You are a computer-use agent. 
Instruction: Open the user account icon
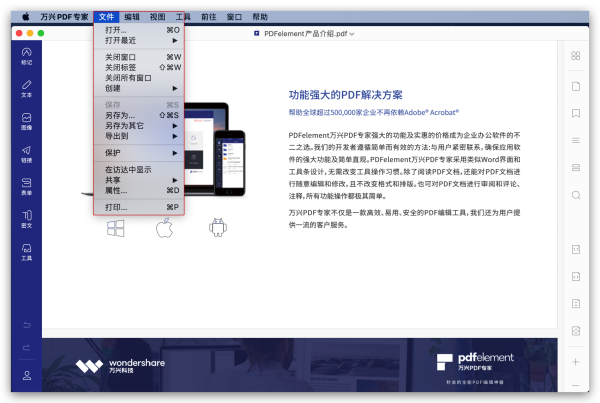point(27,375)
